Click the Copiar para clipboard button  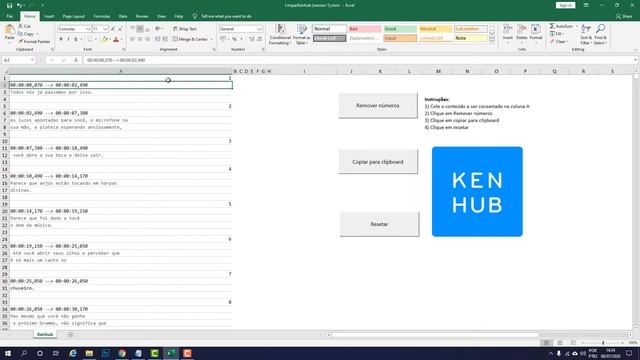(378, 162)
